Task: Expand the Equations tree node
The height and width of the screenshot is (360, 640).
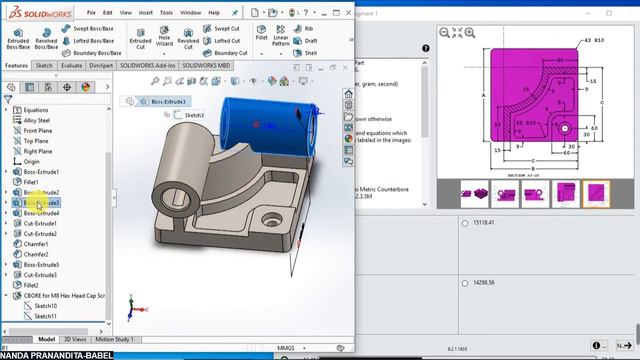Action: coord(6,110)
